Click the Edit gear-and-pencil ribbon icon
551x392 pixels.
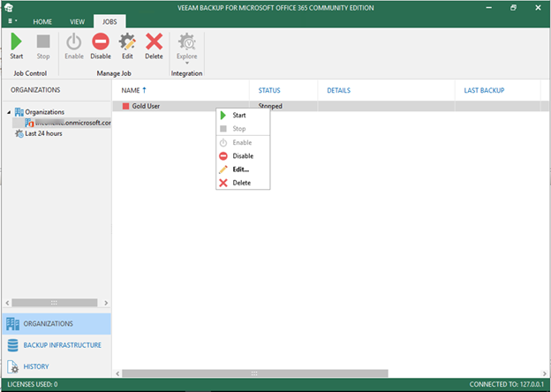[x=127, y=41]
